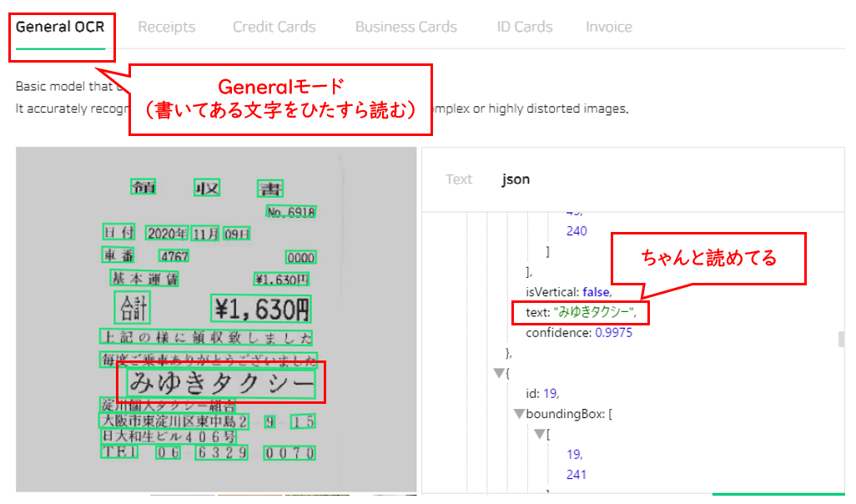Viewport: 856px width, 504px height.
Task: Select the TEL detected box
Action: [119, 452]
